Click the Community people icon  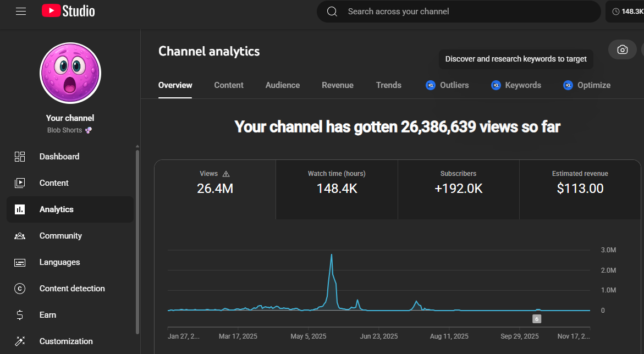[x=20, y=236]
